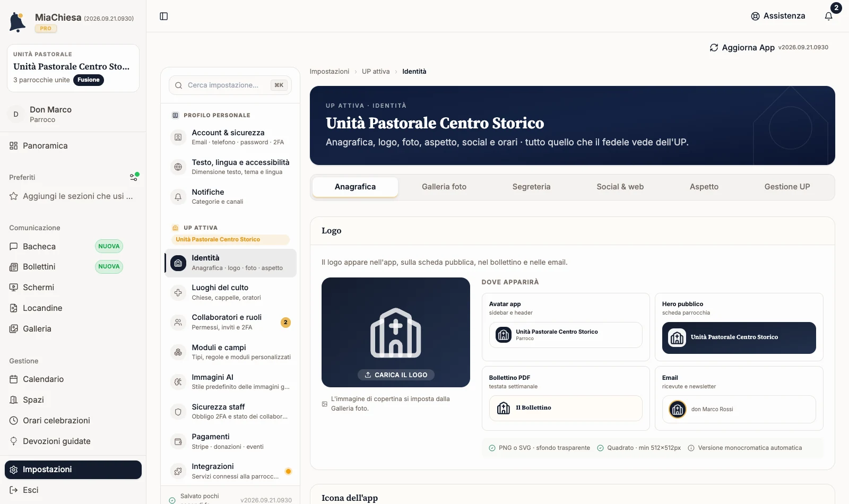Click NUOVA badge beside Bacheca
This screenshot has height=504, width=849.
point(109,246)
